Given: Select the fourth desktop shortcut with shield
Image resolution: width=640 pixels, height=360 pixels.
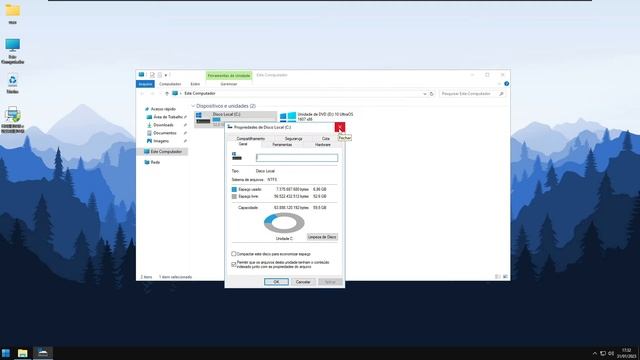Looking at the screenshot, I should 13,120.
